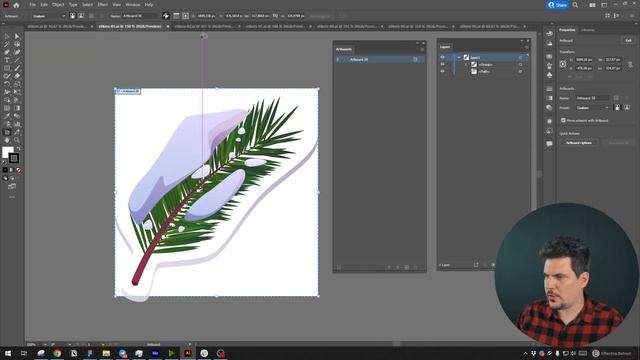
Task: Click the target circle of the second sublayer
Action: pos(520,71)
